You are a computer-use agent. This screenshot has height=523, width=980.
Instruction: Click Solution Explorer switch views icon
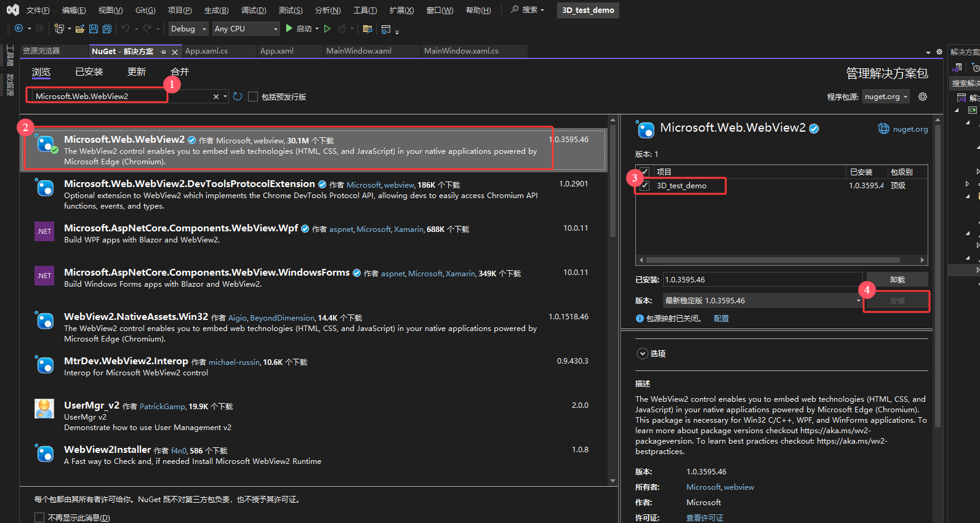coord(958,68)
